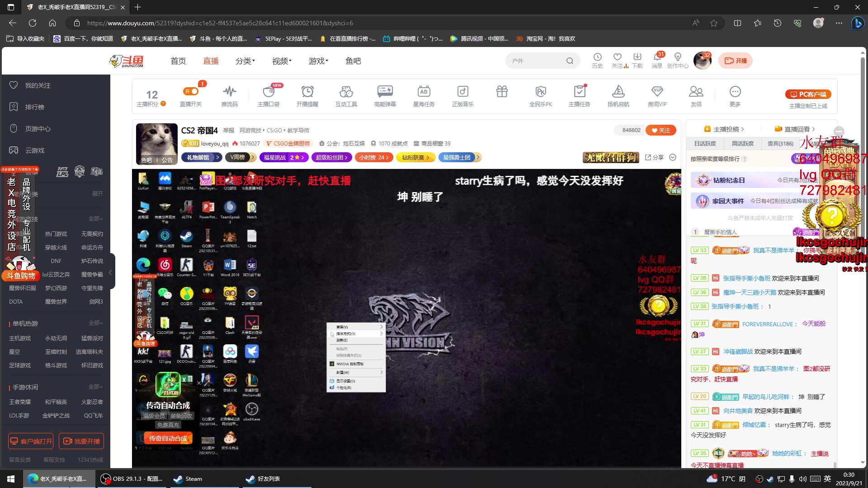Open user avatar profile menu
This screenshot has height=488, width=868.
click(702, 61)
